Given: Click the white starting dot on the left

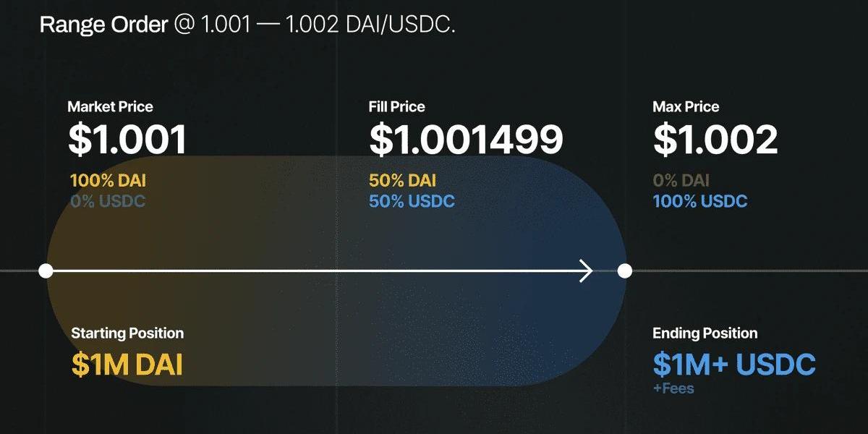Looking at the screenshot, I should point(46,271).
